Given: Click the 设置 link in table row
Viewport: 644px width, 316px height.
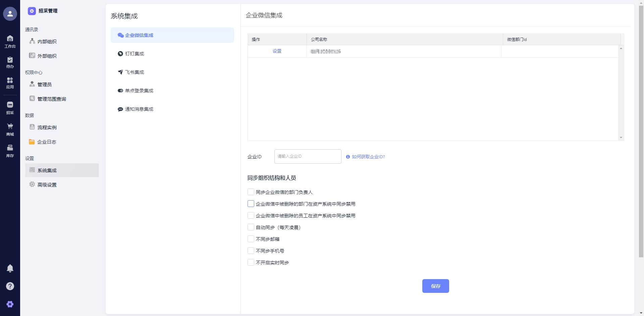Looking at the screenshot, I should click(x=277, y=51).
